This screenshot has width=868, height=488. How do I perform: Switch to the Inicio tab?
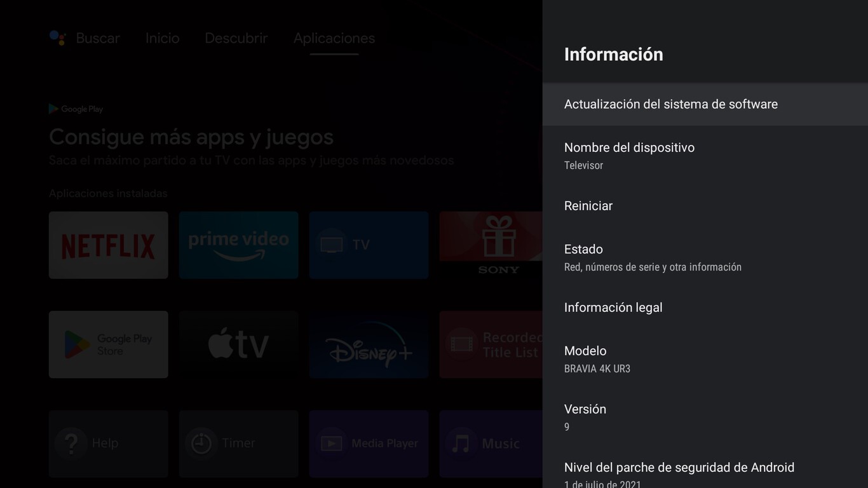coord(161,38)
